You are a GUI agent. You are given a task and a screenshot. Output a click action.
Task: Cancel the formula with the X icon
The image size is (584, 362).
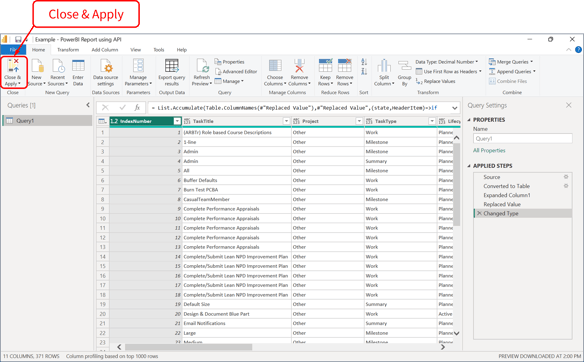[105, 108]
